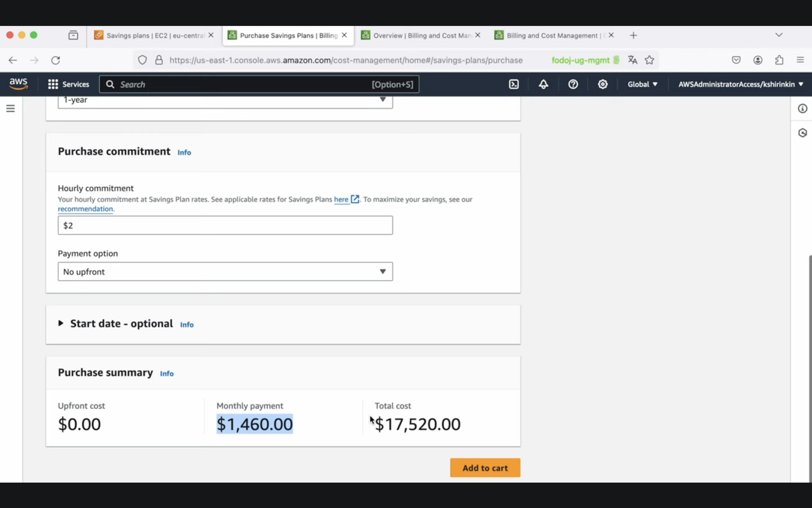Click the Info link next to Purchase summary
The height and width of the screenshot is (508, 812).
167,373
